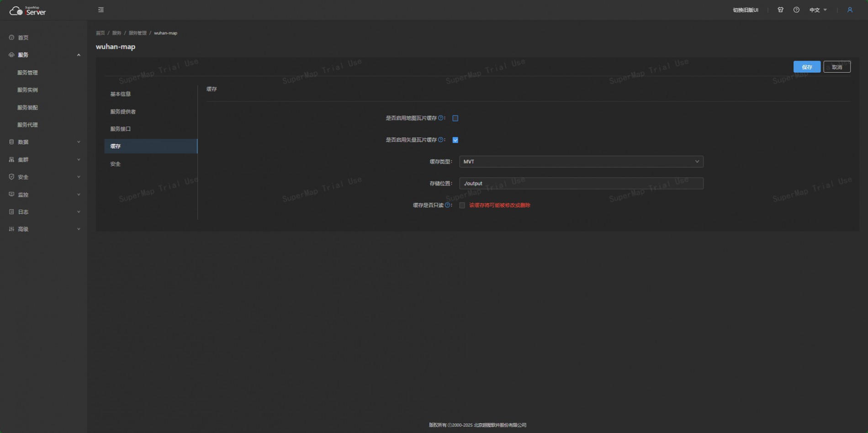The height and width of the screenshot is (433, 868).
Task: Collapse the 服务 sidebar menu
Action: point(79,55)
